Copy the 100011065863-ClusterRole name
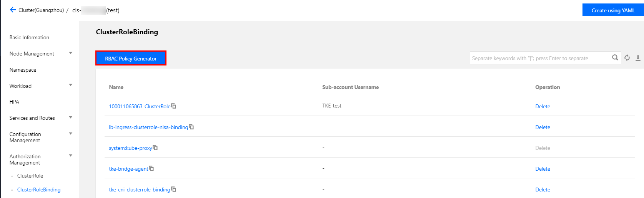Image resolution: width=644 pixels, height=198 pixels. pyautogui.click(x=174, y=106)
